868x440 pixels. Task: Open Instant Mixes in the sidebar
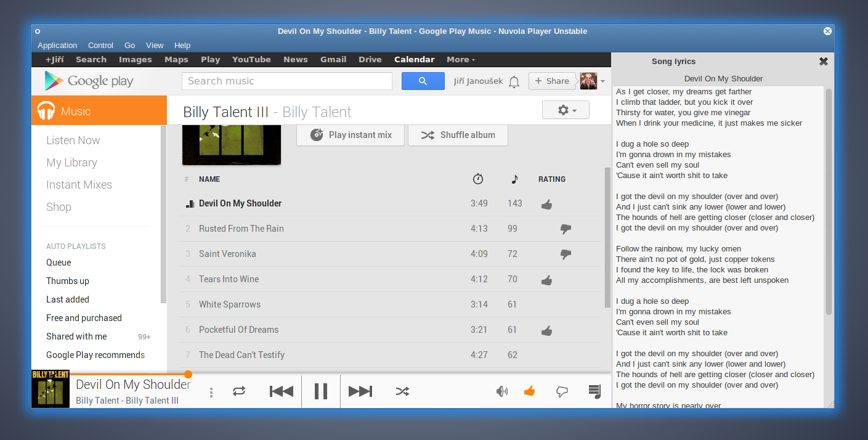coord(79,185)
